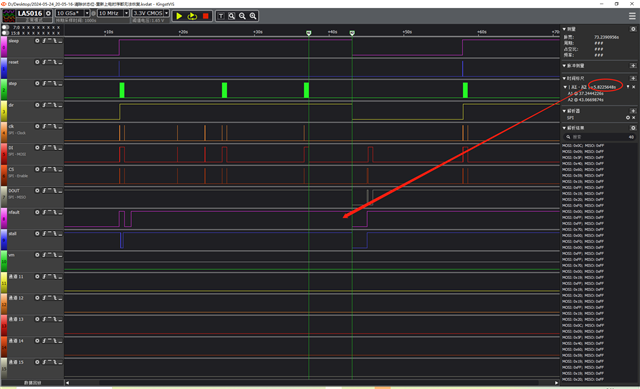Remove the SPI analyzer with its X

(x=633, y=118)
